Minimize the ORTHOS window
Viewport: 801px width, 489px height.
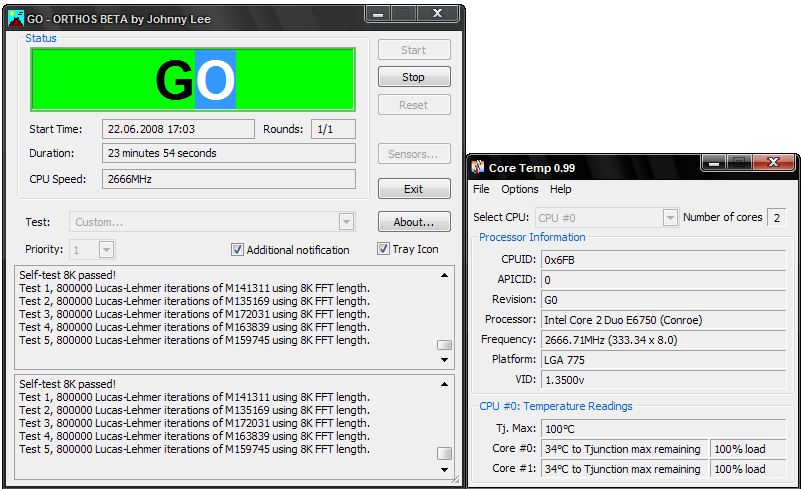coord(378,14)
